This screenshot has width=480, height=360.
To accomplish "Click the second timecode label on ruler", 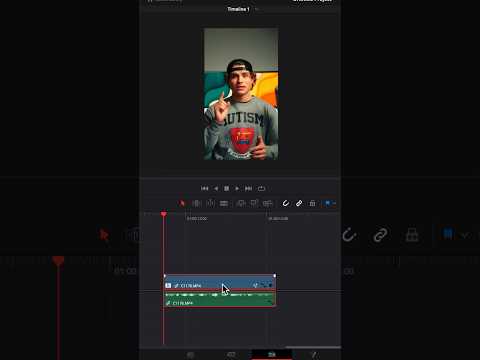I will [x=278, y=219].
